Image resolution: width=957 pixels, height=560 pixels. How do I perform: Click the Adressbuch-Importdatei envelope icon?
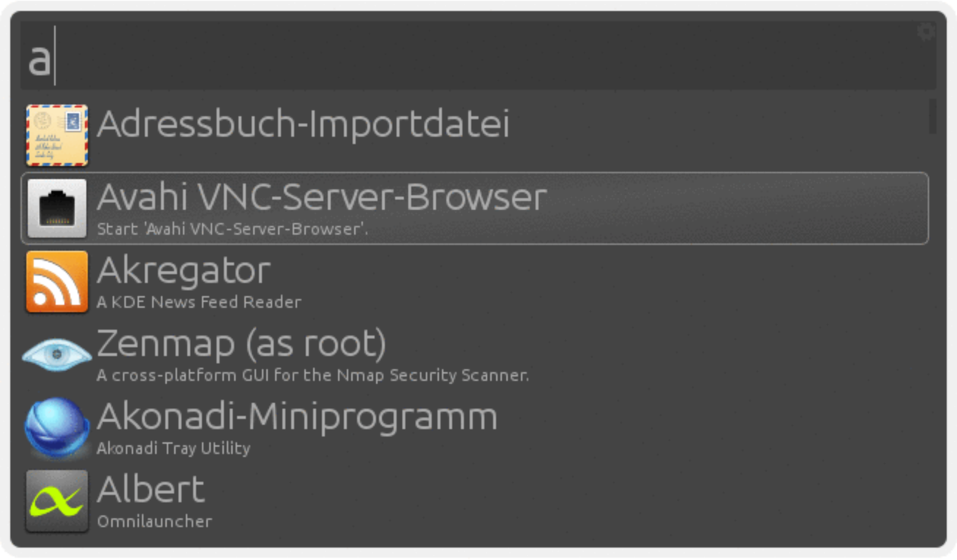(x=57, y=135)
